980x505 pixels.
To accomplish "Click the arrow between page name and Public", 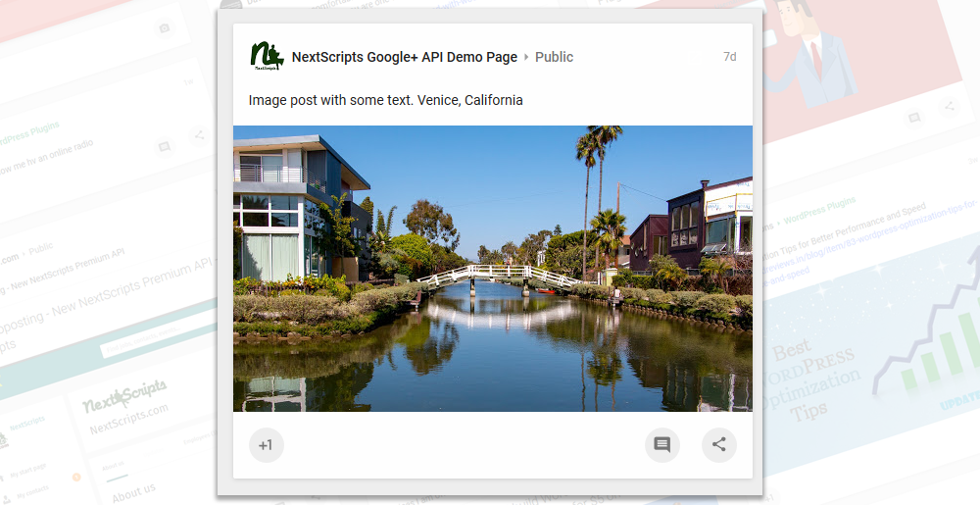I will 526,57.
